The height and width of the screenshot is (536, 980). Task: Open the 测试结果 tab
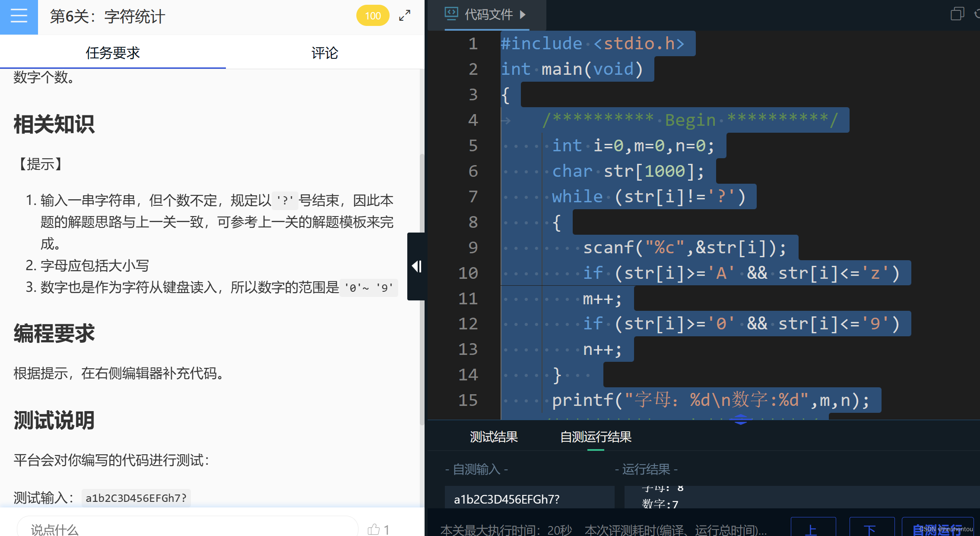coord(494,437)
